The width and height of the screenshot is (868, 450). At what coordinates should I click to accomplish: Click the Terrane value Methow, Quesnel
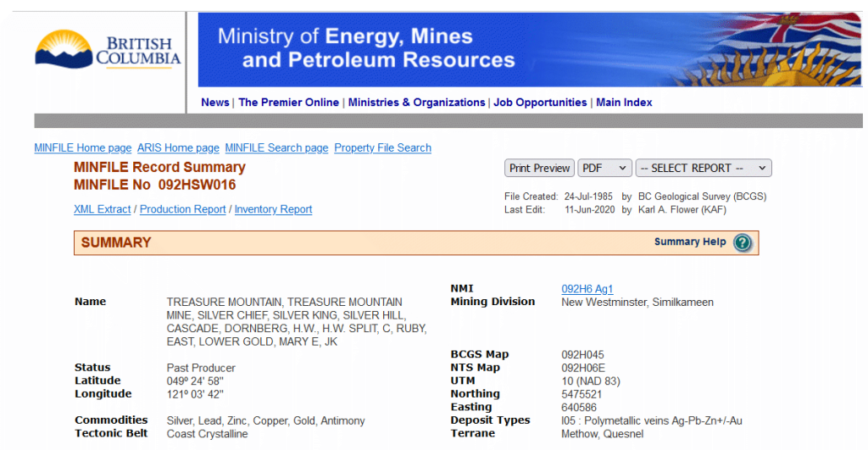pos(603,434)
